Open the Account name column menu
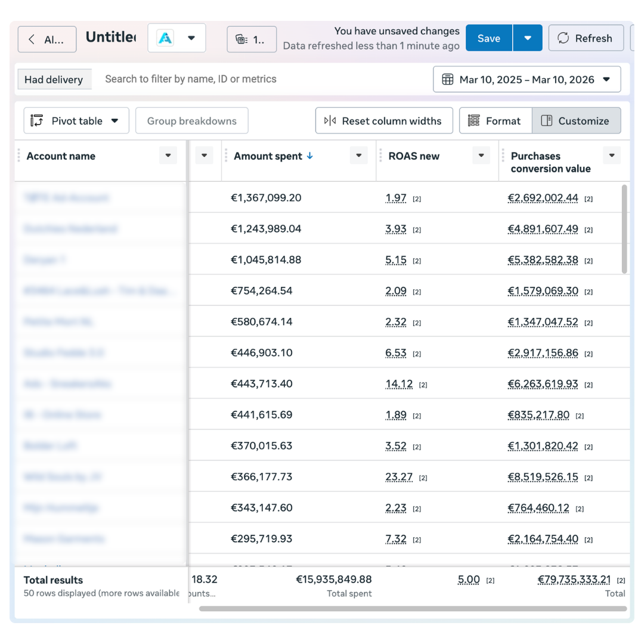The image size is (644, 644). click(168, 156)
